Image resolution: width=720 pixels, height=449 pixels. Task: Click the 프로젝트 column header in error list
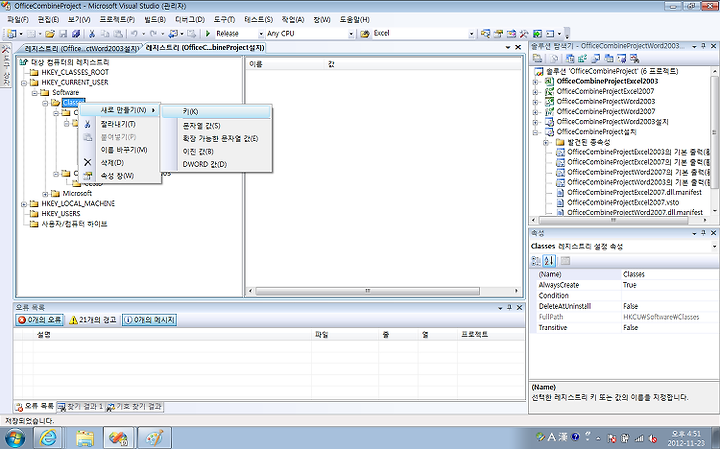[490, 335]
